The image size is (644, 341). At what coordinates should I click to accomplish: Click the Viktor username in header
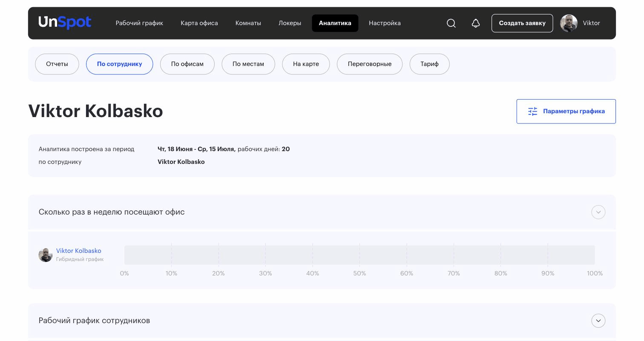[x=591, y=23]
